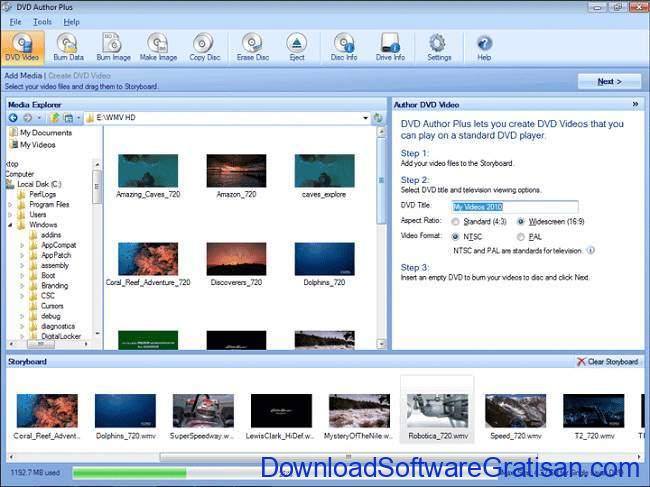The height and width of the screenshot is (487, 650).
Task: Change Media Explorer view mode
Action: pyautogui.click(x=68, y=118)
